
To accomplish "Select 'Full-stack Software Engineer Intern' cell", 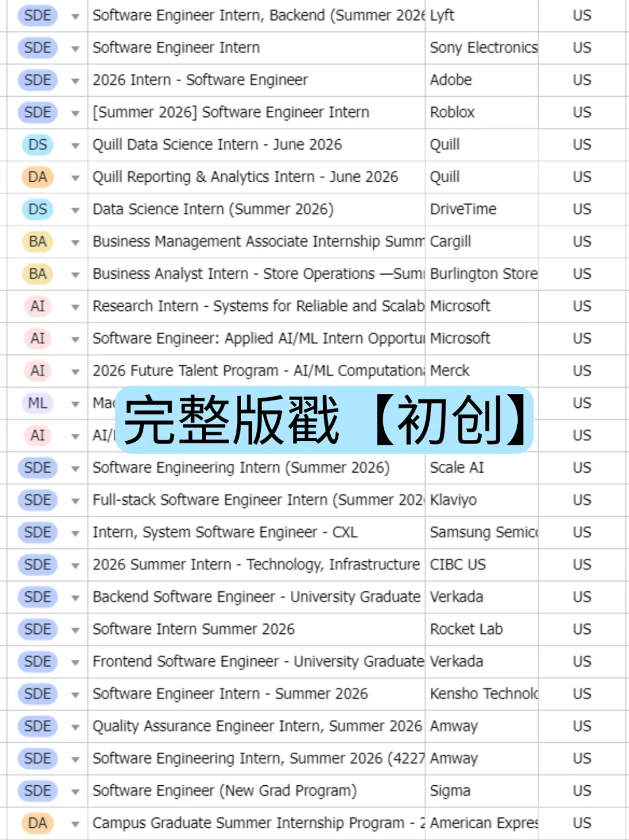I will click(x=256, y=500).
